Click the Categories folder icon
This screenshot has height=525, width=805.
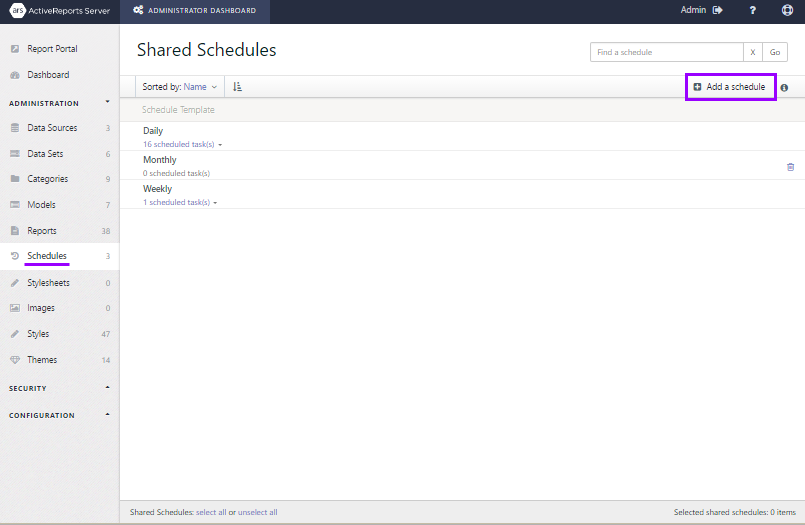15,179
